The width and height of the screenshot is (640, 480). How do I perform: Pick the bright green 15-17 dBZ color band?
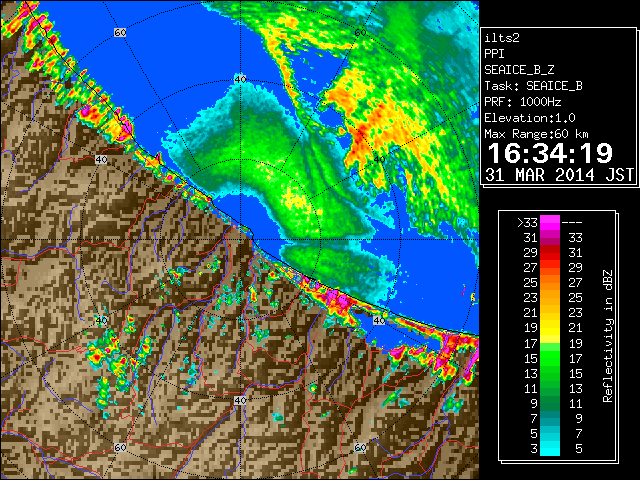tap(550, 358)
